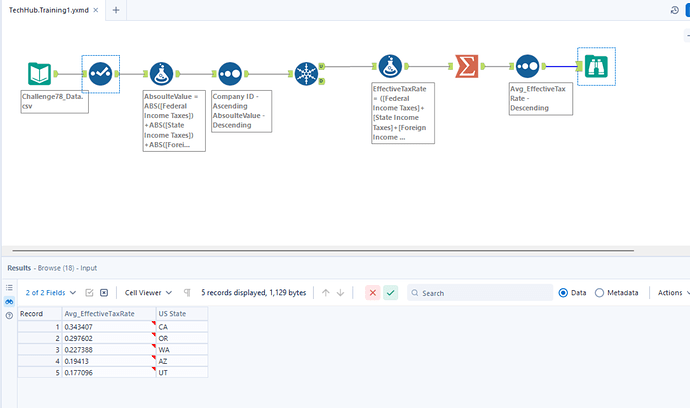Open the AbsoulteValue Formula tool

tap(164, 74)
